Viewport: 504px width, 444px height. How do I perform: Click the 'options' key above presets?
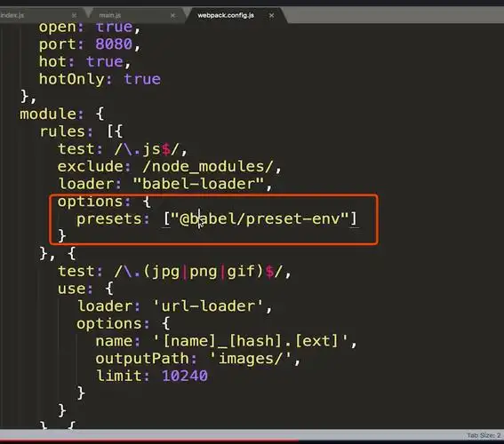[91, 202]
